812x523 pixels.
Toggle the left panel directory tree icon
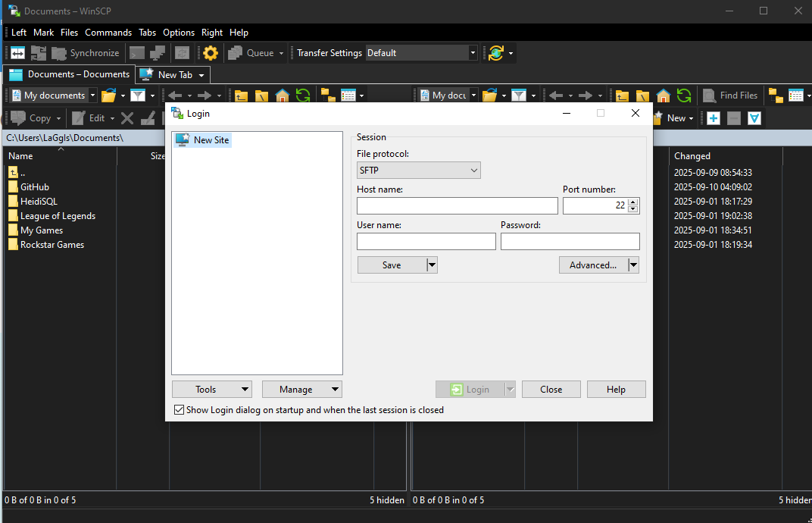point(328,96)
